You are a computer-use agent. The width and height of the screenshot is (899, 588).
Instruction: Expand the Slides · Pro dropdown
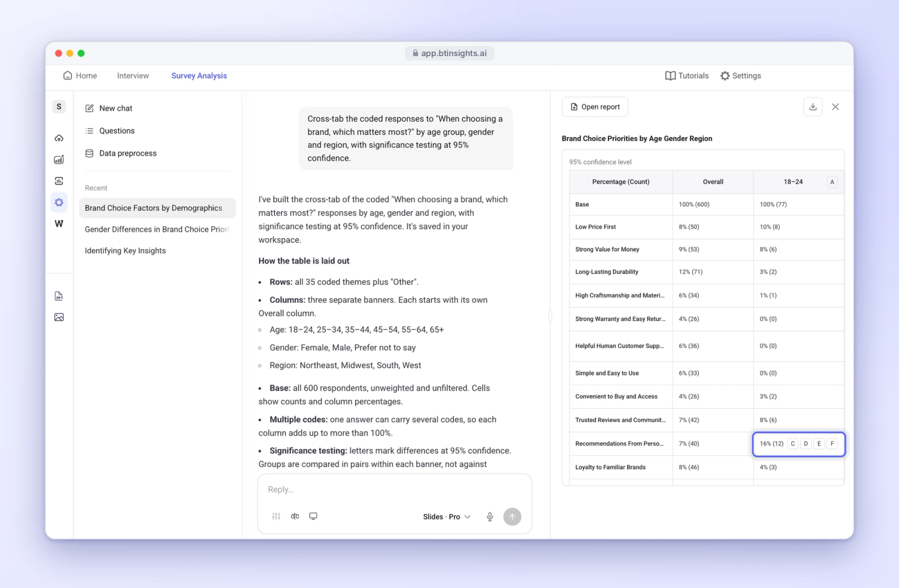tap(447, 517)
